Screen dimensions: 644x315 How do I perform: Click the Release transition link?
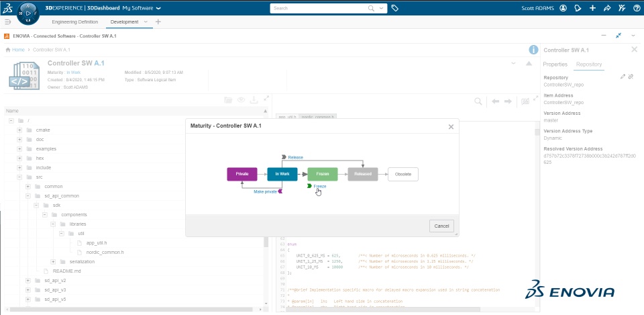295,157
